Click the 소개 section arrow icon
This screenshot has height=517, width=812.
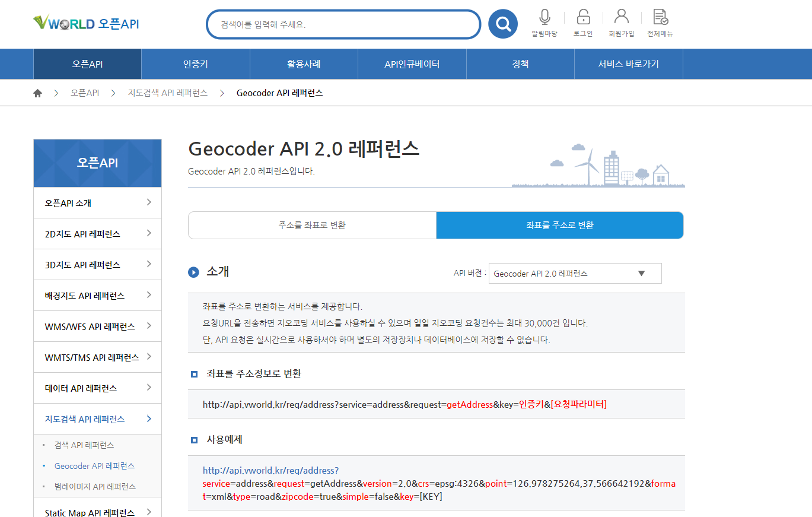(193, 272)
